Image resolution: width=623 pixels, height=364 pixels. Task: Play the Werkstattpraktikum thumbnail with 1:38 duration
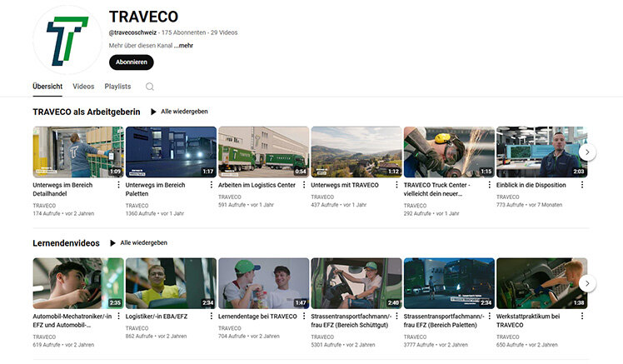point(542,283)
